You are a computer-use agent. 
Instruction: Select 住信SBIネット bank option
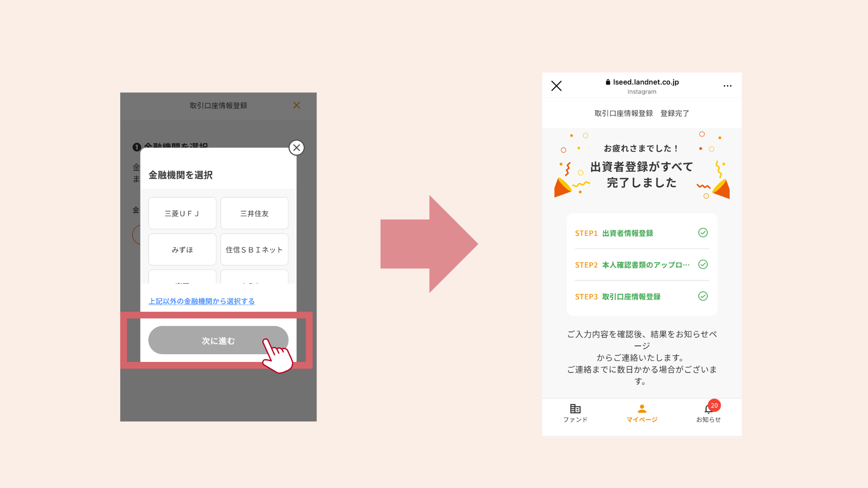[x=255, y=249]
